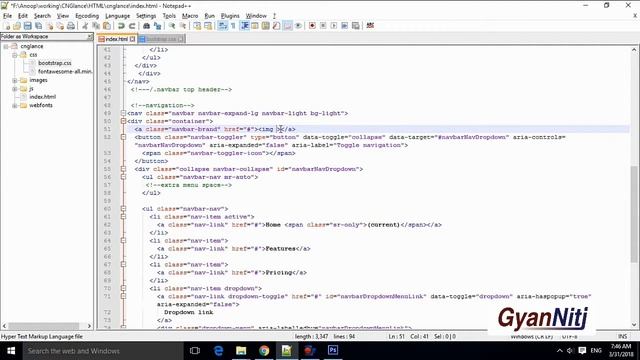640x360 pixels.
Task: Open the File menu
Action: (7, 16)
